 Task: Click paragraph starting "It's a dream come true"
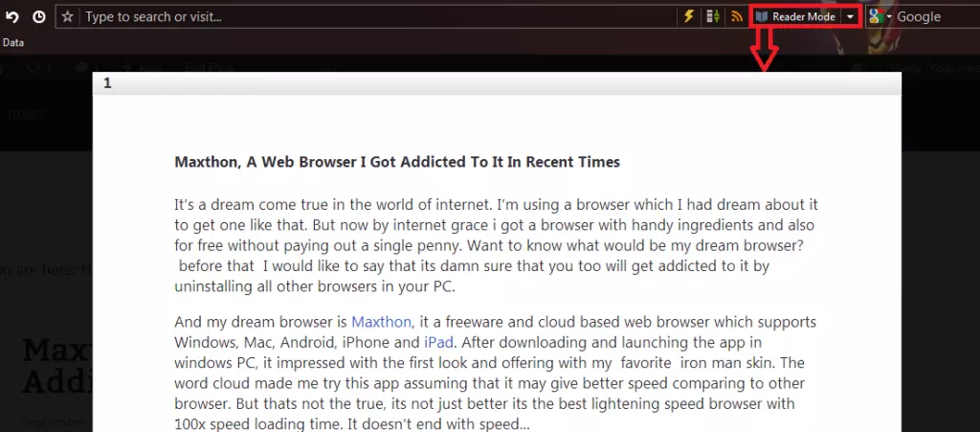point(497,245)
